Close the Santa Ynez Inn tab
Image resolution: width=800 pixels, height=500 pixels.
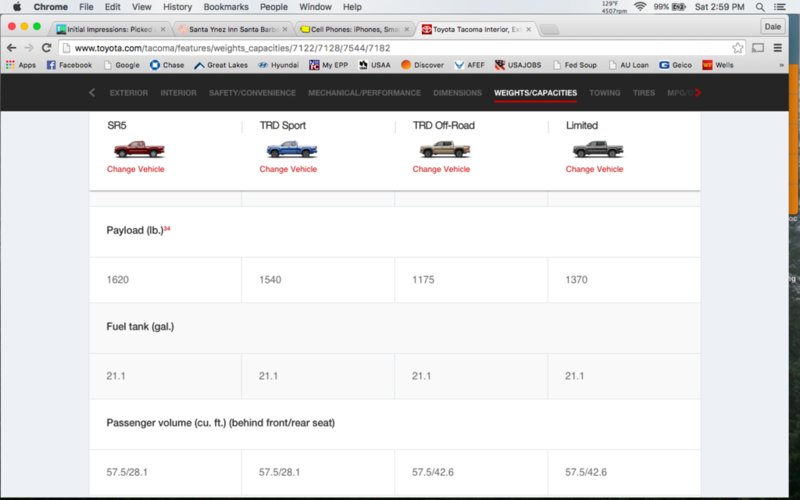pyautogui.click(x=285, y=29)
